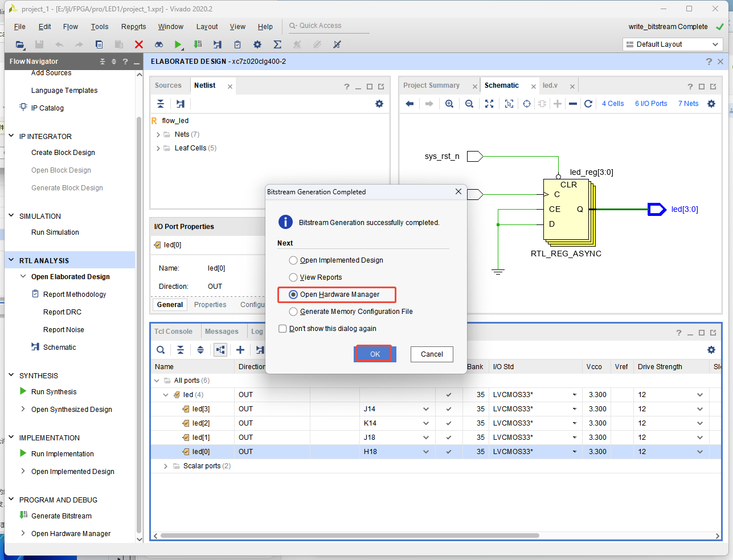
Task: Click the Settings gear in main toolbar
Action: (257, 44)
